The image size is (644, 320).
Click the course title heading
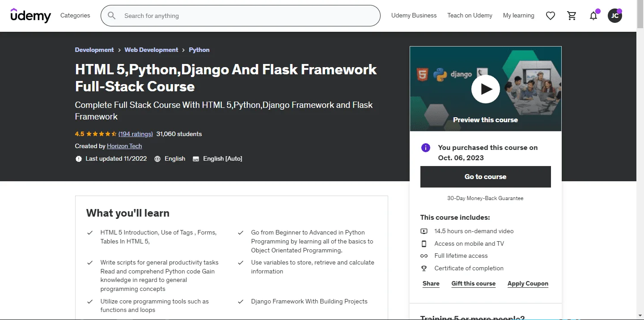pos(226,78)
